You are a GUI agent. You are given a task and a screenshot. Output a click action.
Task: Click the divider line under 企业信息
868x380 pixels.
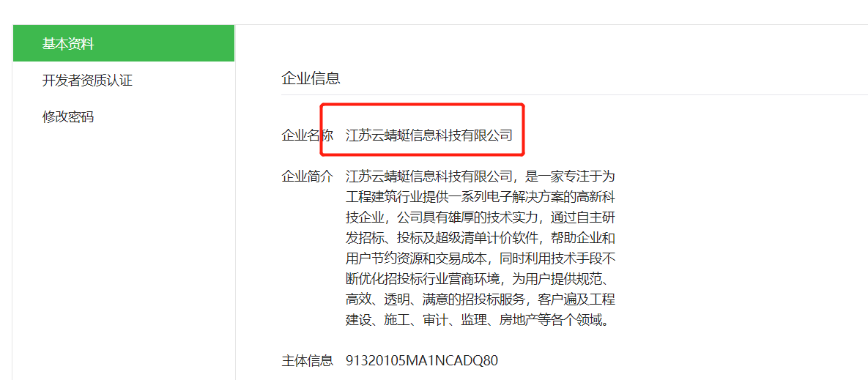(x=574, y=94)
